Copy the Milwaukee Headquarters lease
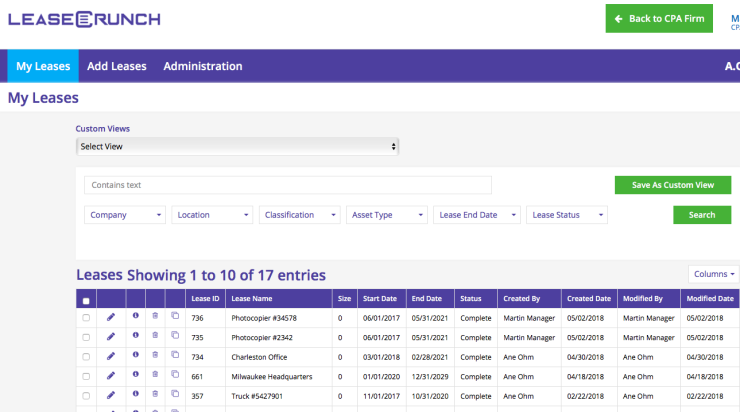 [x=175, y=376]
